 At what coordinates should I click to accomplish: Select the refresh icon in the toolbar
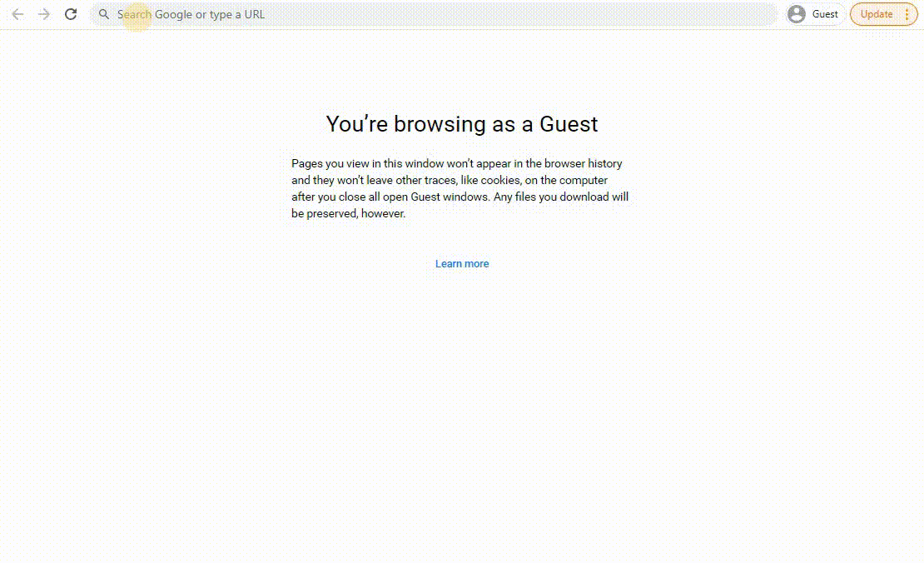(71, 14)
